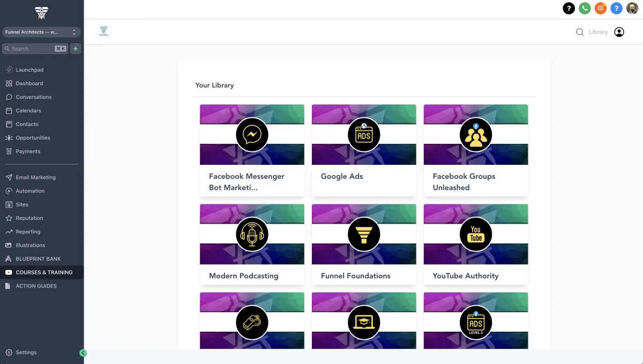Open Facebook Groups Unleashed course title
Viewport: 643px width, 364px height.
coord(464,182)
